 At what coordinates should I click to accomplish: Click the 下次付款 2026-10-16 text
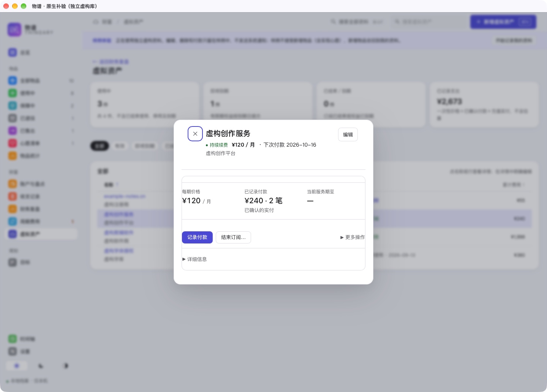[290, 145]
